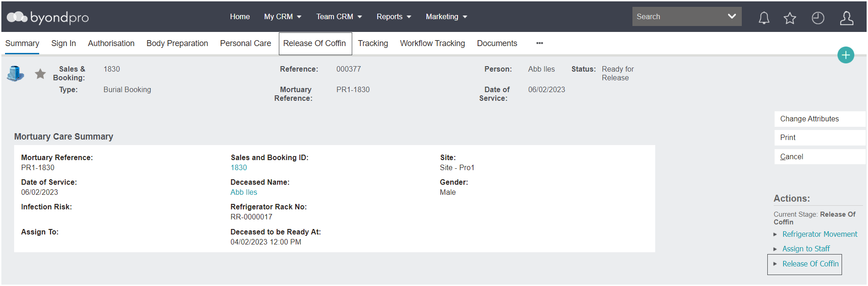Open the notifications bell
Image resolution: width=868 pixels, height=286 pixels.
click(x=764, y=18)
